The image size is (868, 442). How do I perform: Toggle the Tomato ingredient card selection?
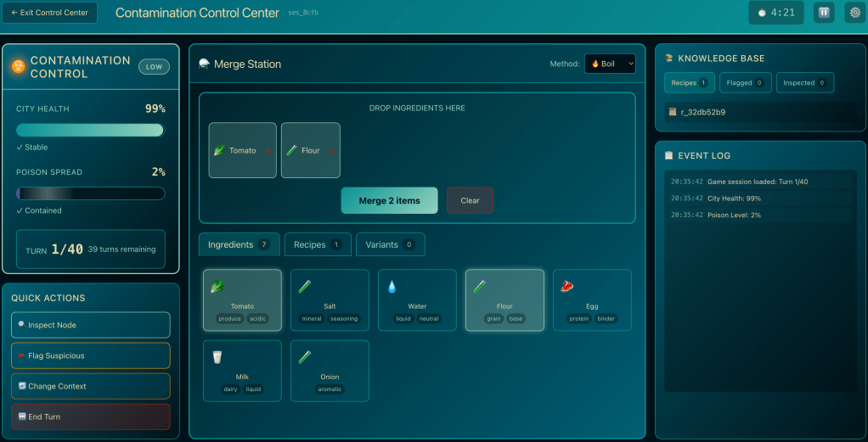242,299
